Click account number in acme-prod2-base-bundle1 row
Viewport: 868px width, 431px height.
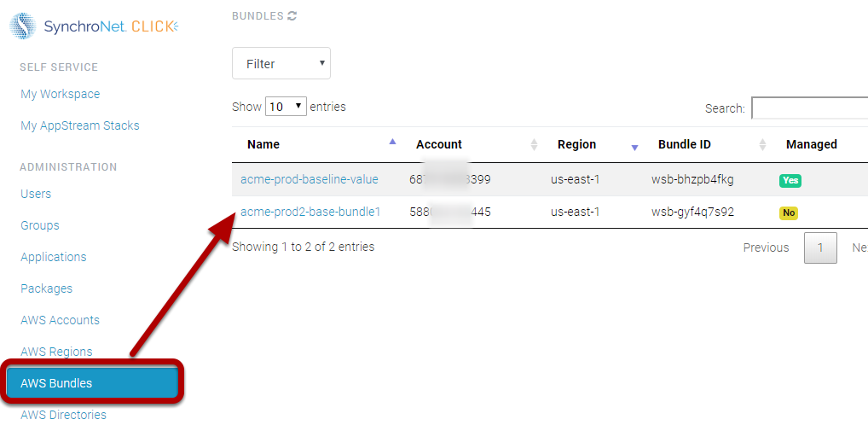tap(450, 212)
